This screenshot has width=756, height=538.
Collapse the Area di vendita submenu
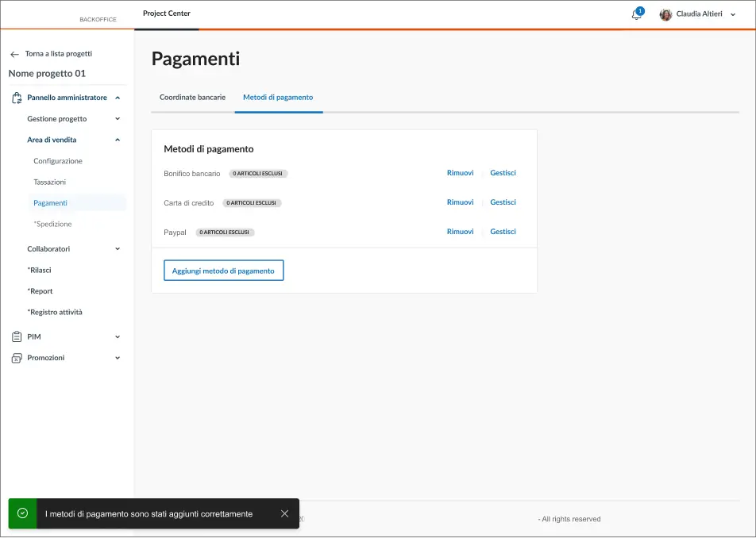[118, 140]
